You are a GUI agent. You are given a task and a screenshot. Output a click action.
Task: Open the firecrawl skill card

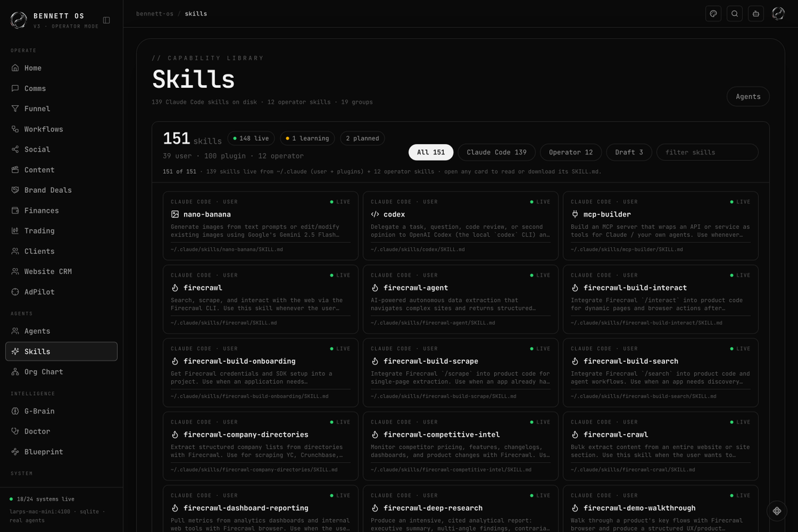click(261, 299)
